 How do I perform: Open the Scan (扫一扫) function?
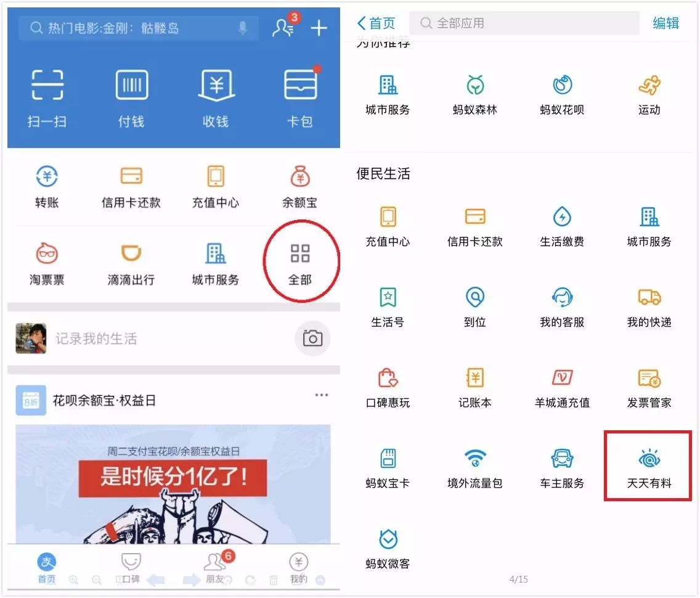pos(47,98)
